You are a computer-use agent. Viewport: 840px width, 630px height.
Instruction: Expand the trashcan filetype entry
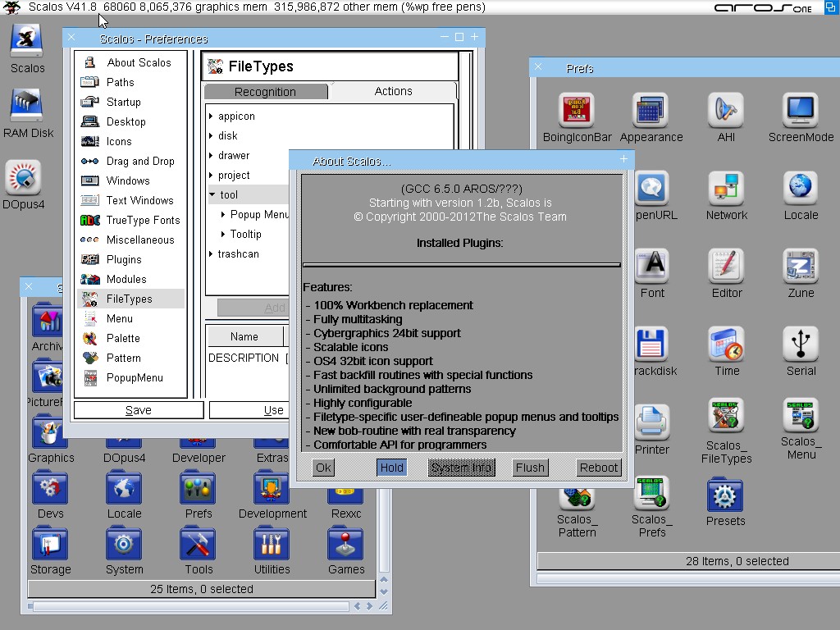[212, 254]
